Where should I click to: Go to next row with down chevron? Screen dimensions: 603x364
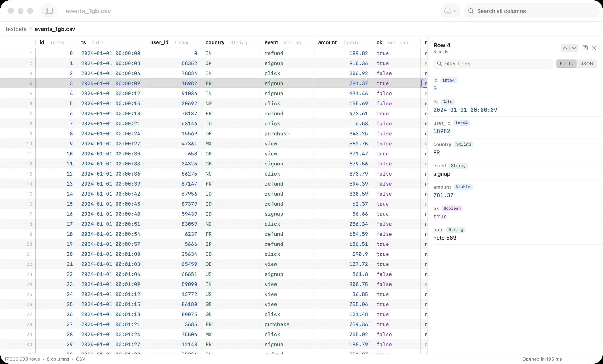pos(574,48)
